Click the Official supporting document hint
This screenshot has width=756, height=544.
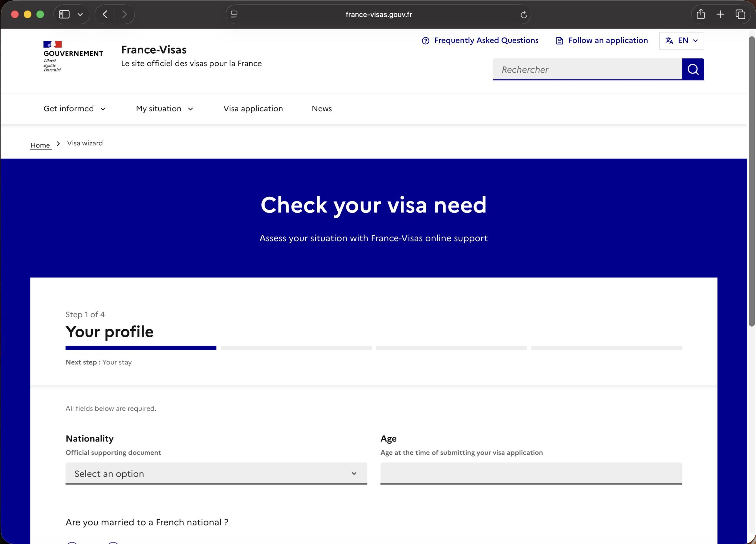(113, 452)
